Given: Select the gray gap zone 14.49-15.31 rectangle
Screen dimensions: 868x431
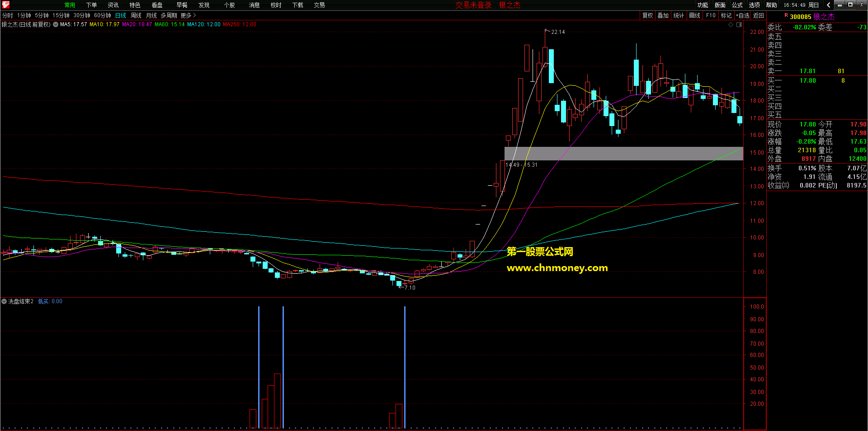Looking at the screenshot, I should 623,154.
